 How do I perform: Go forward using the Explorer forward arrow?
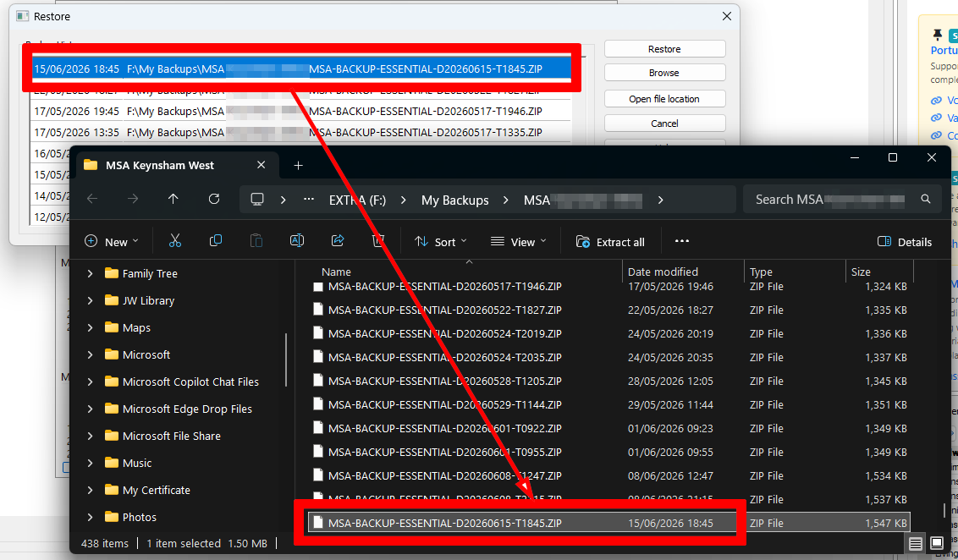point(133,199)
